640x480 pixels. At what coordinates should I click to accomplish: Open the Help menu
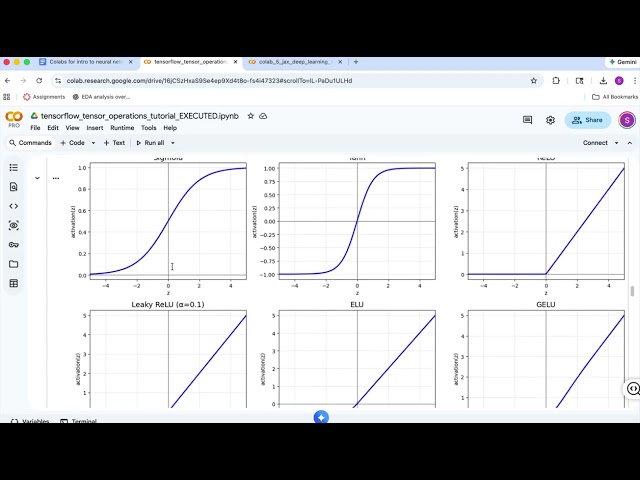[x=170, y=128]
